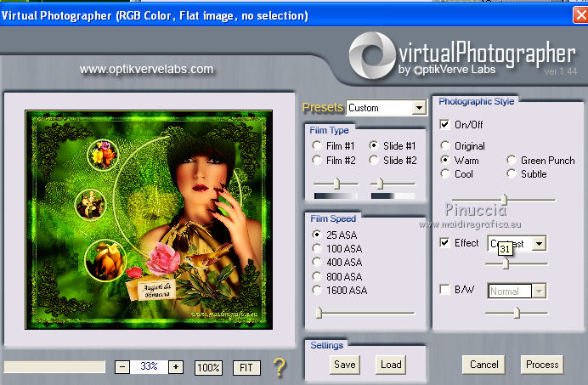Select Film #1 film type
The height and width of the screenshot is (385, 588).
point(317,145)
